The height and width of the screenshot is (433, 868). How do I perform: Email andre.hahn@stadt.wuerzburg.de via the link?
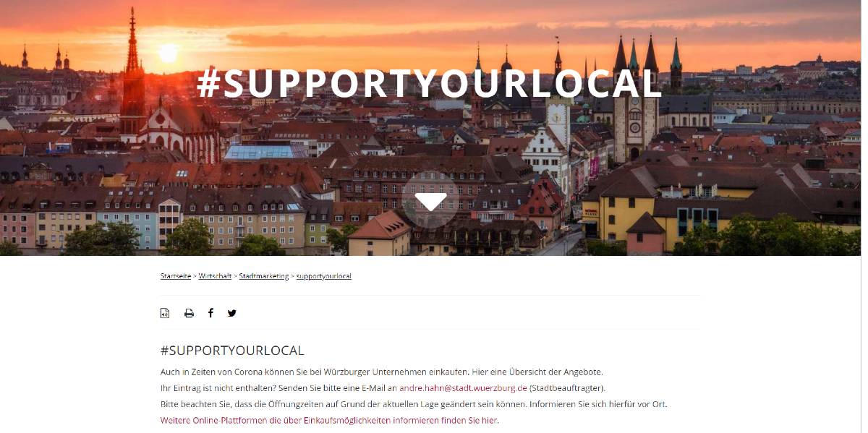tap(463, 388)
